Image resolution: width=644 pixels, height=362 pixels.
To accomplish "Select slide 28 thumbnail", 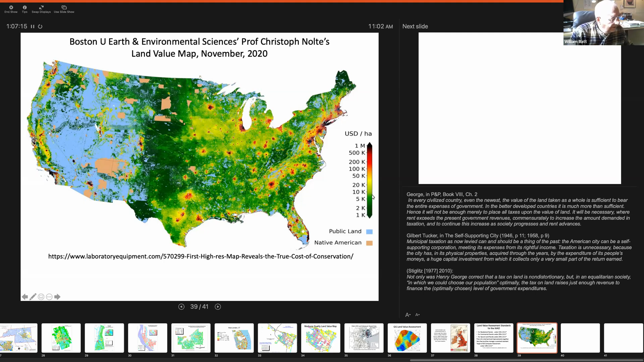I will click(x=61, y=338).
